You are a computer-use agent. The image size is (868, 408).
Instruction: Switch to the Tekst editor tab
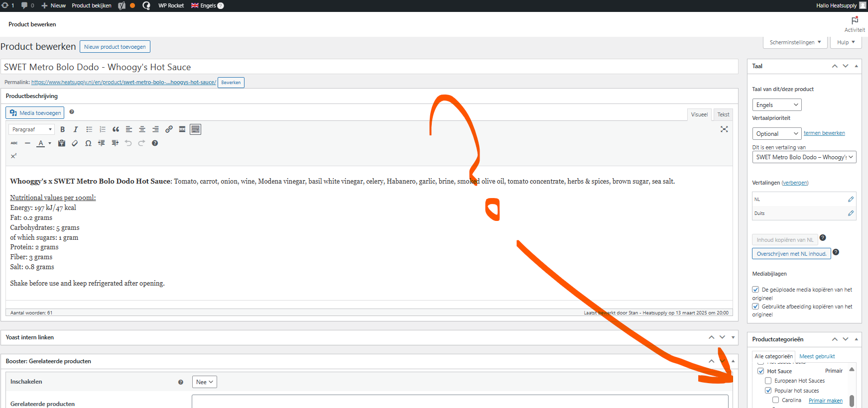click(x=724, y=114)
